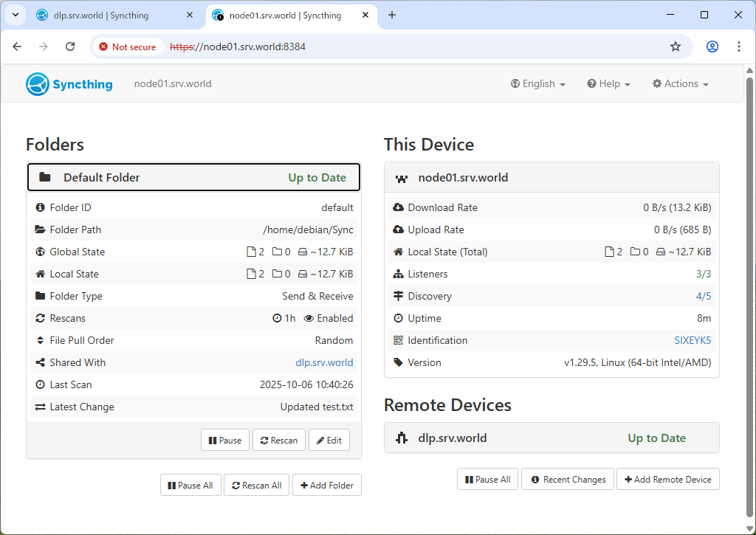Open the SIXEYK5 identification link
756x535 pixels.
693,340
